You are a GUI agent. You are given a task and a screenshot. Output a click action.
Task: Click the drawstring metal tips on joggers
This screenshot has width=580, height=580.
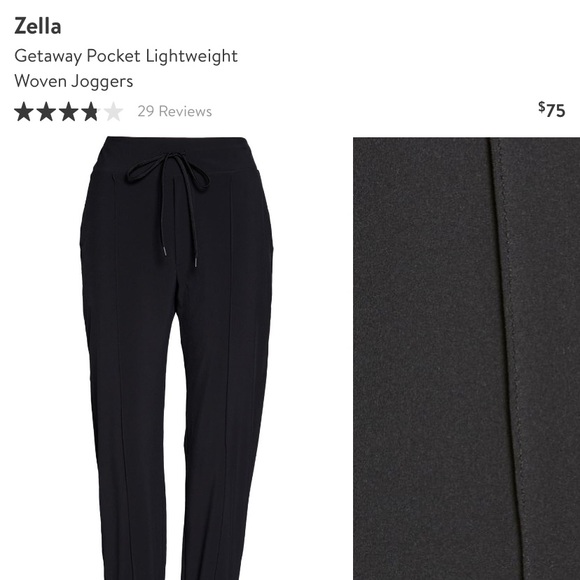pyautogui.click(x=179, y=257)
